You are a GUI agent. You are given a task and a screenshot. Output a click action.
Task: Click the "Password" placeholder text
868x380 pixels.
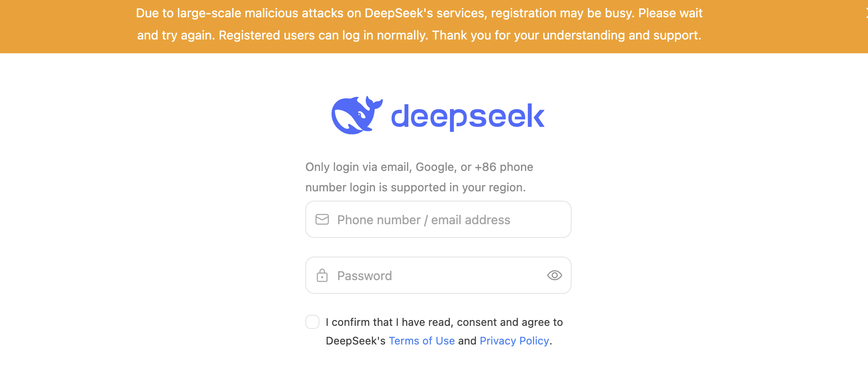pyautogui.click(x=364, y=276)
